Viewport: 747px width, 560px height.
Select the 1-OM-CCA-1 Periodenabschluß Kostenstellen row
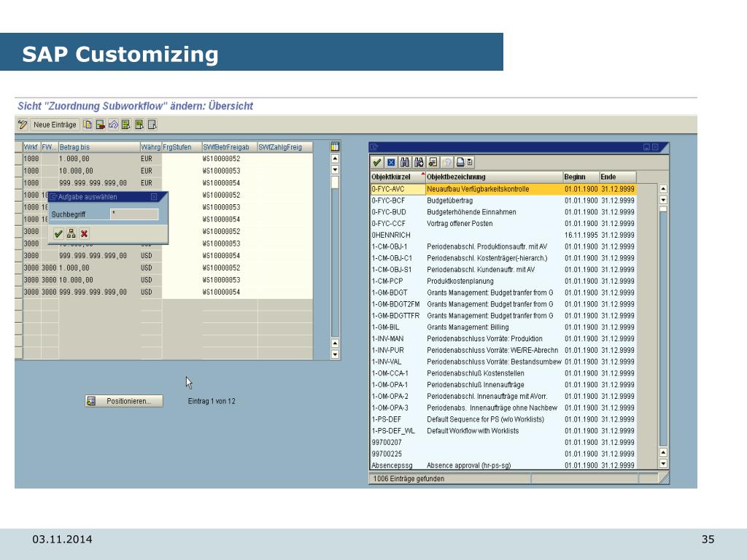pos(503,373)
